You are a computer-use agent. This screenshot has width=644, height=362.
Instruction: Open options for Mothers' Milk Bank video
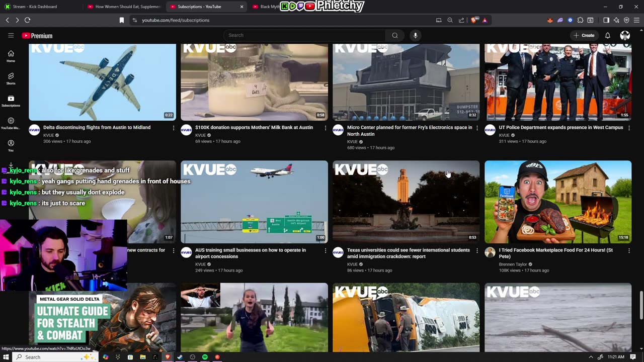click(x=326, y=128)
